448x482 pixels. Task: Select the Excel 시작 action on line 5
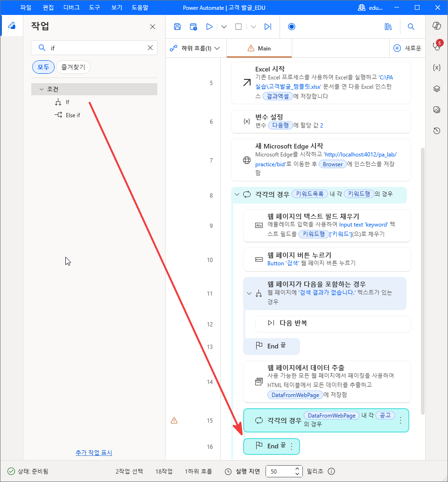pos(321,83)
